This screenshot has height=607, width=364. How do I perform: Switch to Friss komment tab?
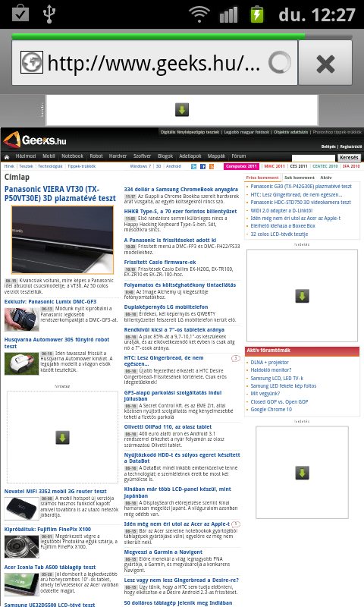[x=262, y=178]
